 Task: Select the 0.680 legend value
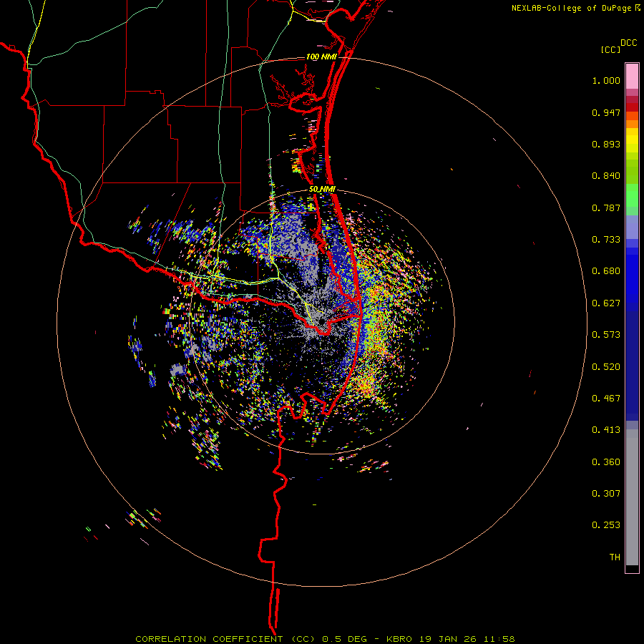pyautogui.click(x=606, y=271)
